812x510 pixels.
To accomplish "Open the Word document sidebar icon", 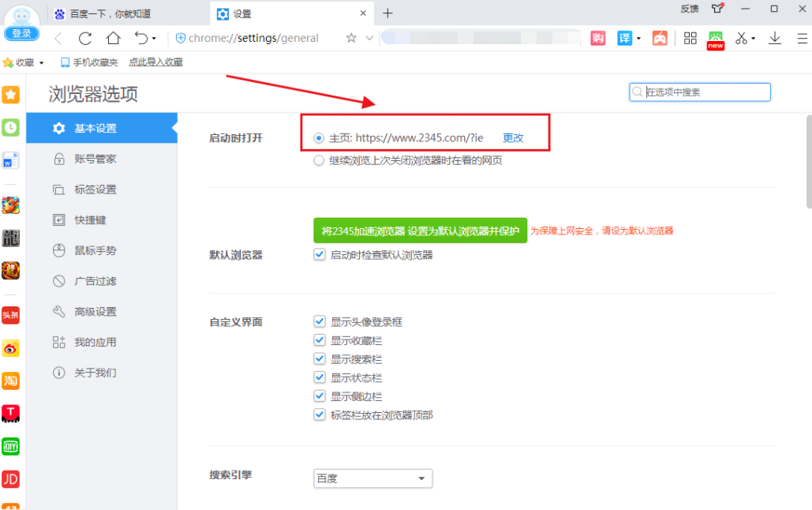I will coord(10,161).
